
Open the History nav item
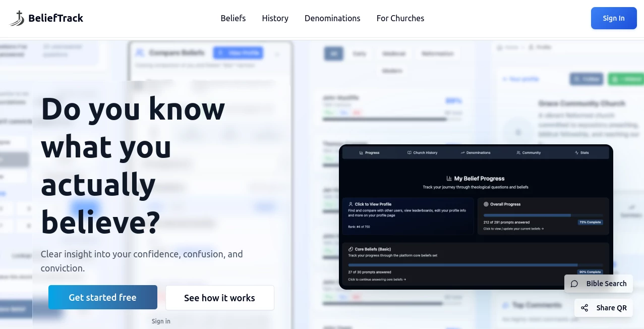[275, 18]
